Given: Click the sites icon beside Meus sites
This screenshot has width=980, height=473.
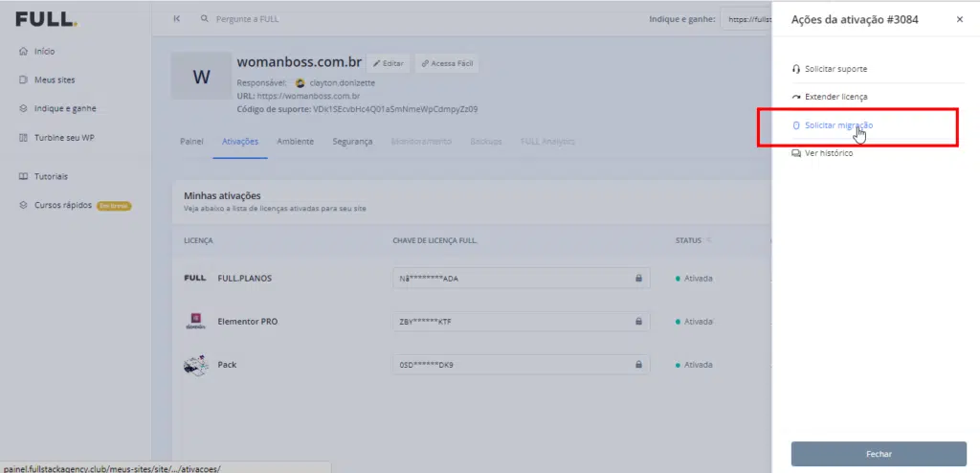Looking at the screenshot, I should 24,80.
